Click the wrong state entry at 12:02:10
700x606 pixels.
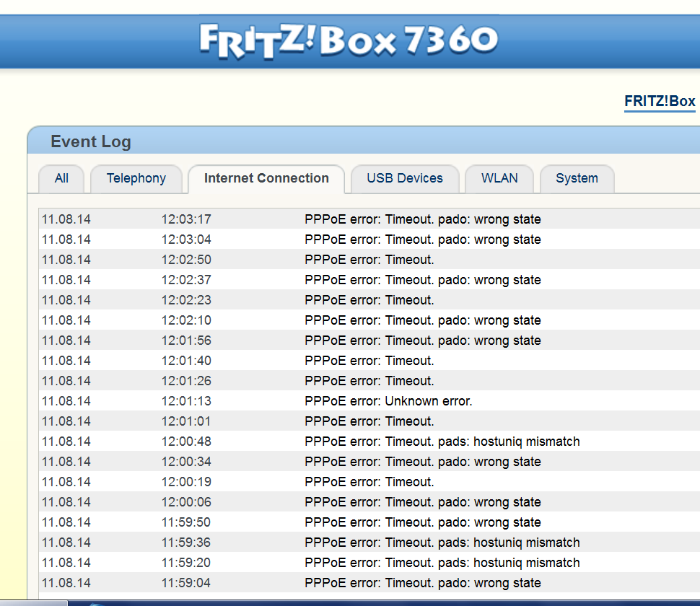pos(422,320)
